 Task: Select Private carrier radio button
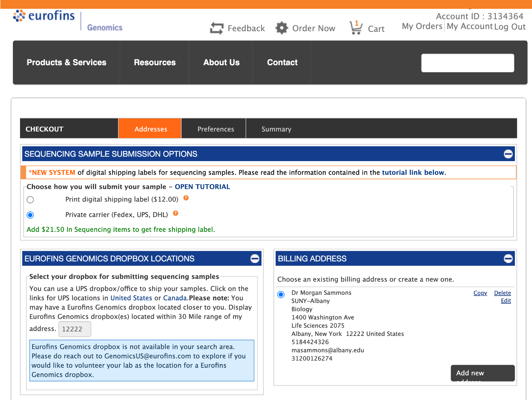pos(30,215)
